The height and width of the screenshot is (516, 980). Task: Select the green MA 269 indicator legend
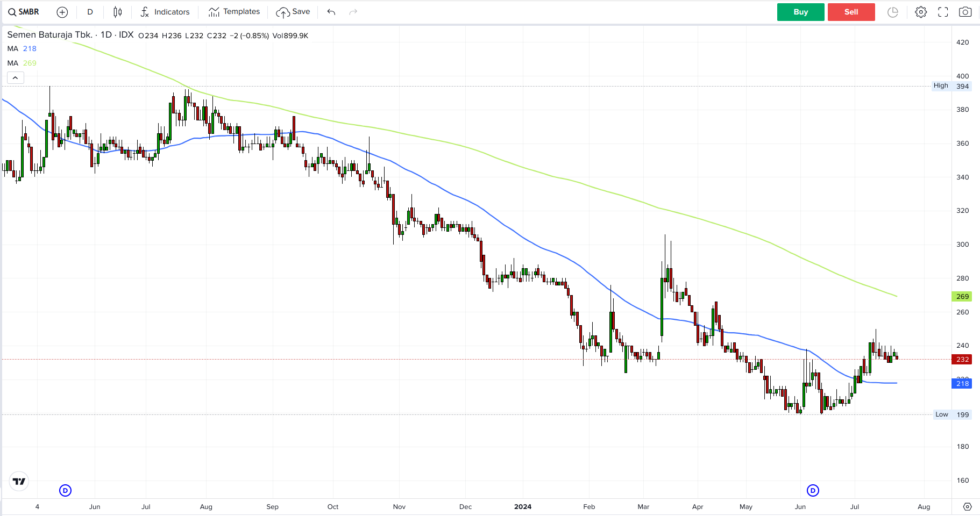tap(22, 63)
